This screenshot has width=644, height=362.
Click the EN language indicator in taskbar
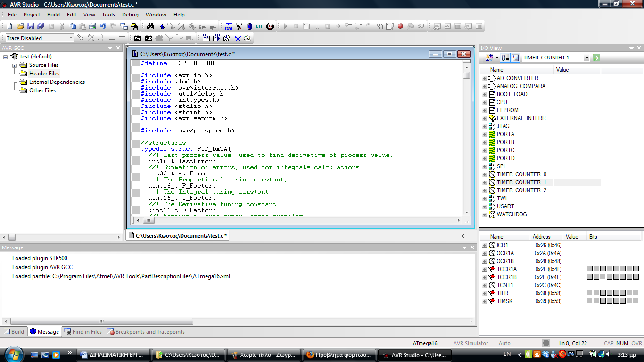(x=507, y=354)
